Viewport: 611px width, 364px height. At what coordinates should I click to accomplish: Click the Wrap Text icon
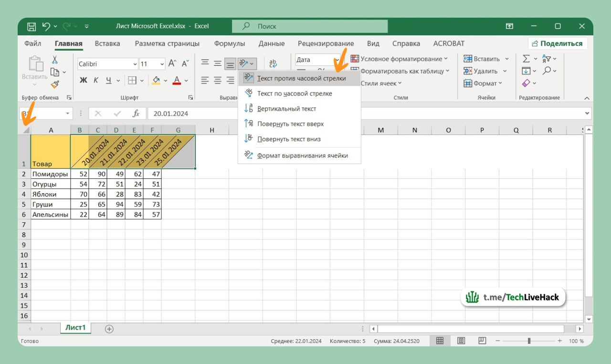click(x=273, y=63)
